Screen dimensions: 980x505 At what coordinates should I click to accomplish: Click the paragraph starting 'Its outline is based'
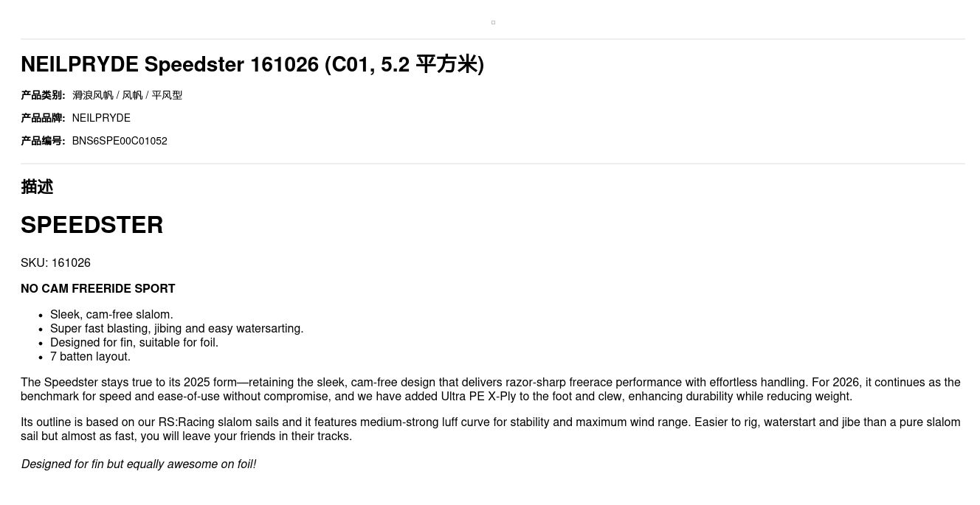490,429
